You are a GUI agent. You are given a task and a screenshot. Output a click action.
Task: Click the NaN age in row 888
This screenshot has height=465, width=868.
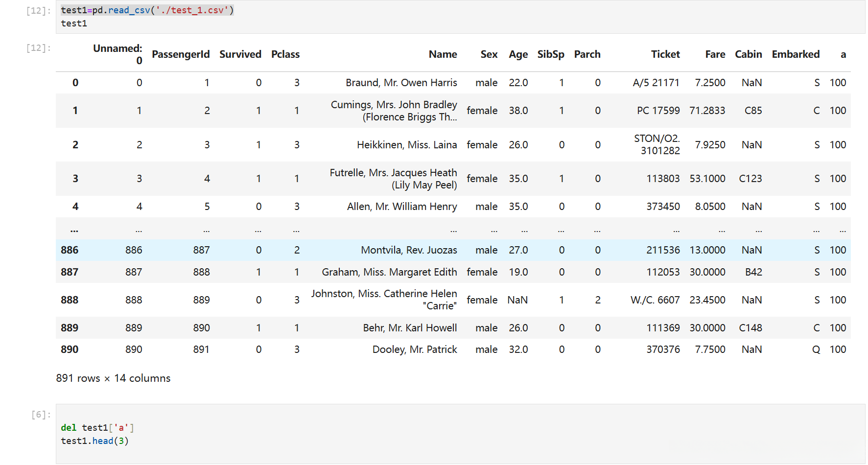click(517, 300)
